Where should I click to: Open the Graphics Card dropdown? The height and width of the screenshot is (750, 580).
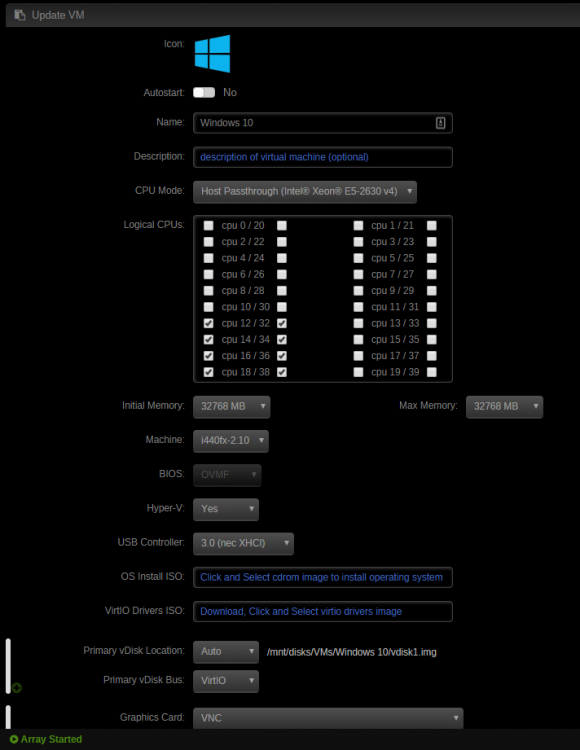(328, 718)
